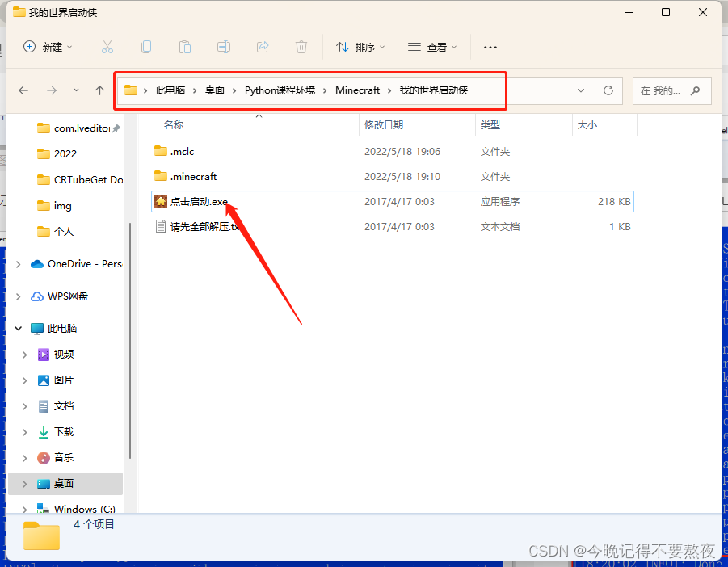Image resolution: width=728 pixels, height=567 pixels.
Task: Open the 个人 folder in sidebar
Action: 64,232
